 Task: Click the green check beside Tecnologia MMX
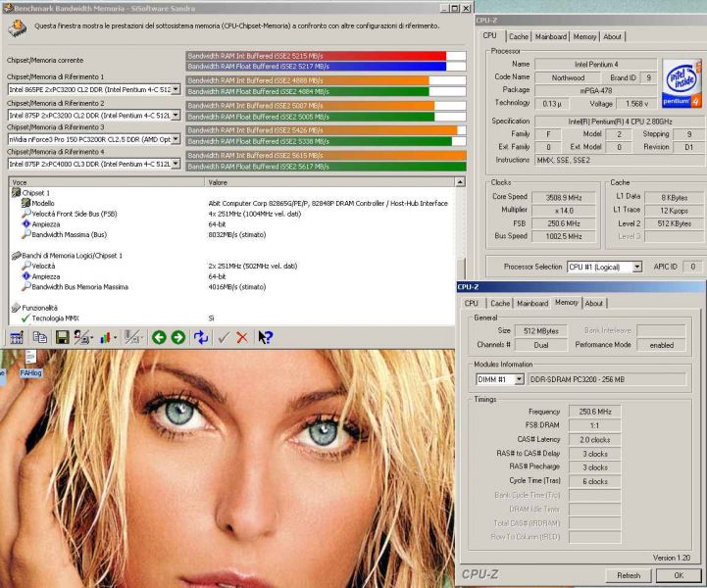point(25,318)
